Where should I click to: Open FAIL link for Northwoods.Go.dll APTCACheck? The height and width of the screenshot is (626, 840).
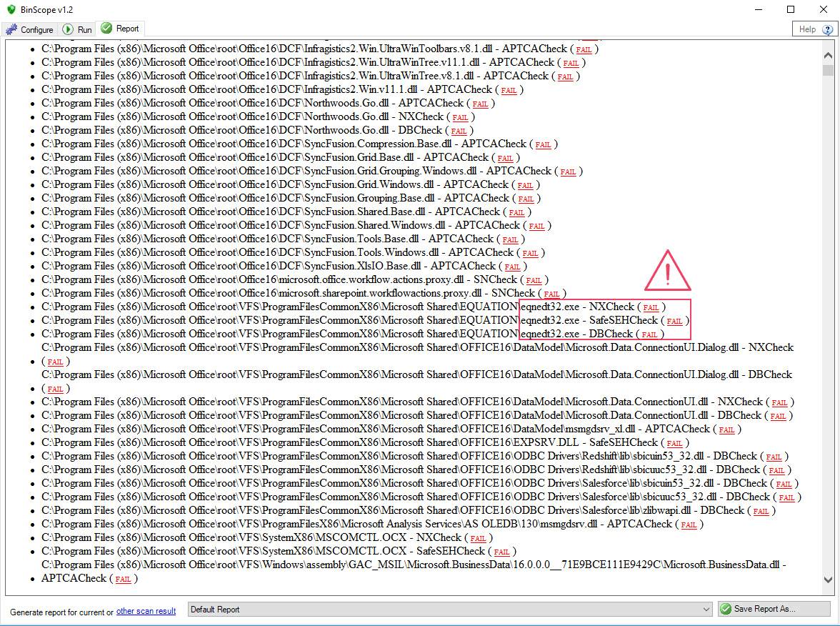[480, 104]
